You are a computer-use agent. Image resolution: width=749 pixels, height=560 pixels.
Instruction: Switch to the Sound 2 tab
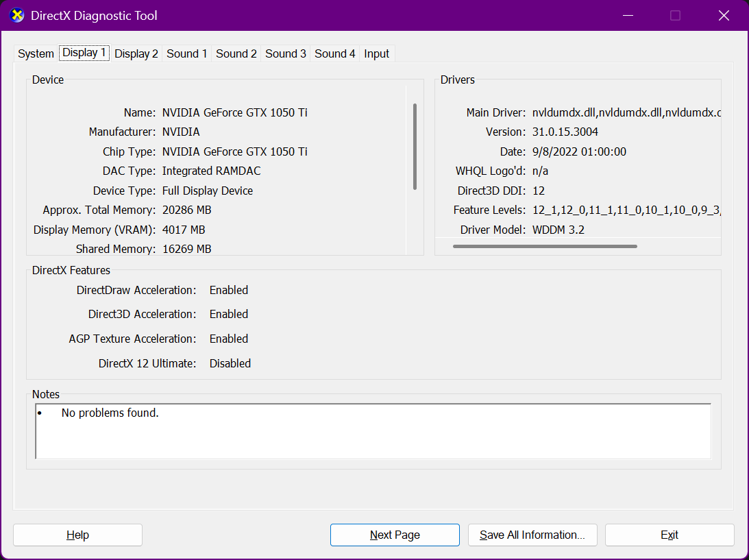click(x=236, y=53)
